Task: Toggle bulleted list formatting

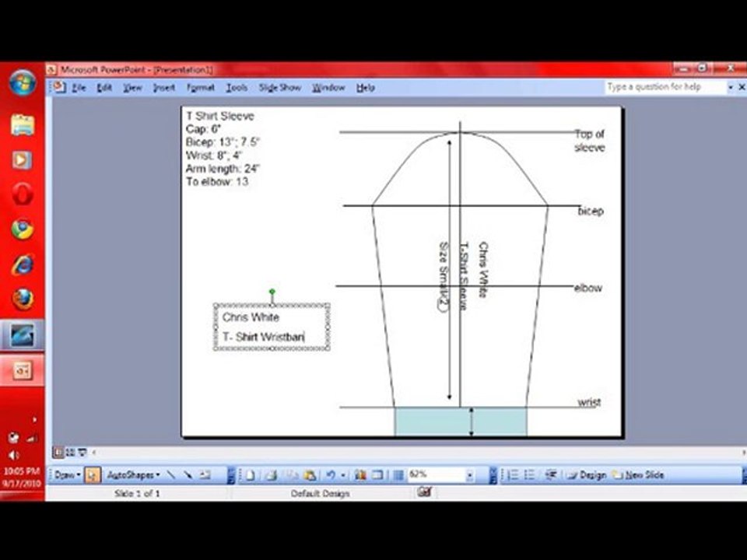Action: click(x=530, y=474)
